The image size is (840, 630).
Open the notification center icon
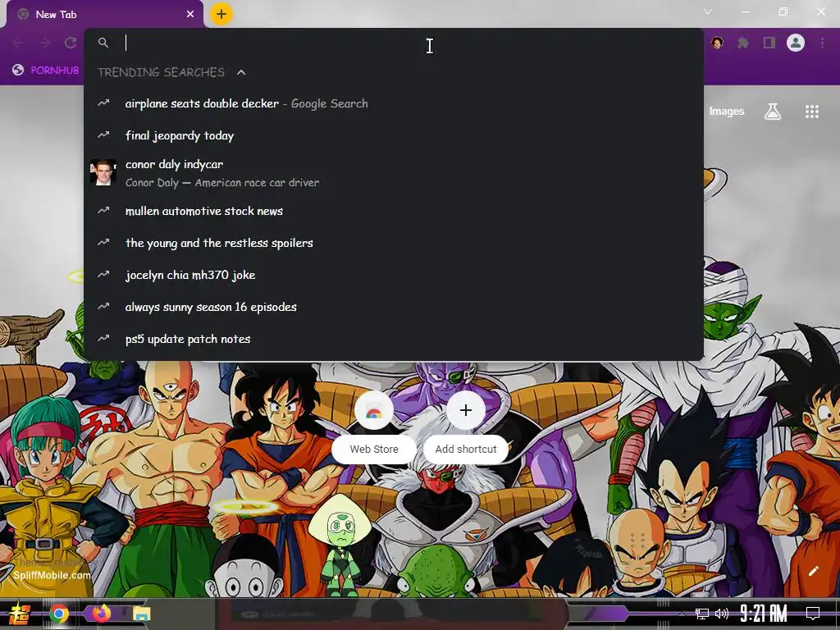[813, 614]
